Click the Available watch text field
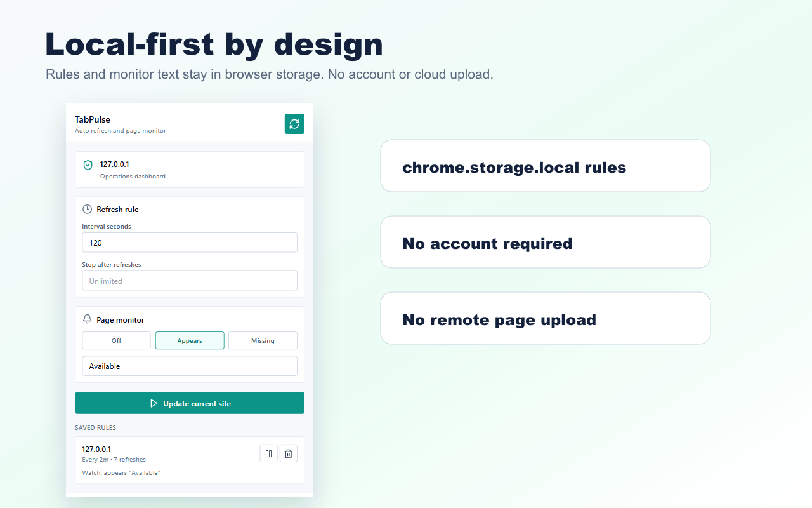Screen dimensions: 812x508 189,366
